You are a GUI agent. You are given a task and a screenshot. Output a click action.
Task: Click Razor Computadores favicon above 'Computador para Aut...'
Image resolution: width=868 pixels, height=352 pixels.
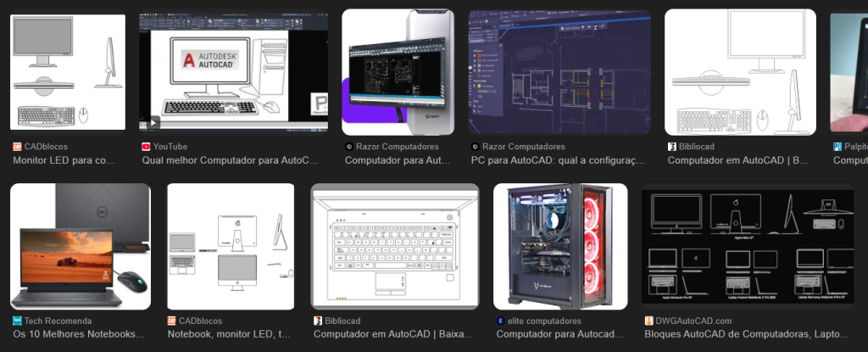pos(349,147)
